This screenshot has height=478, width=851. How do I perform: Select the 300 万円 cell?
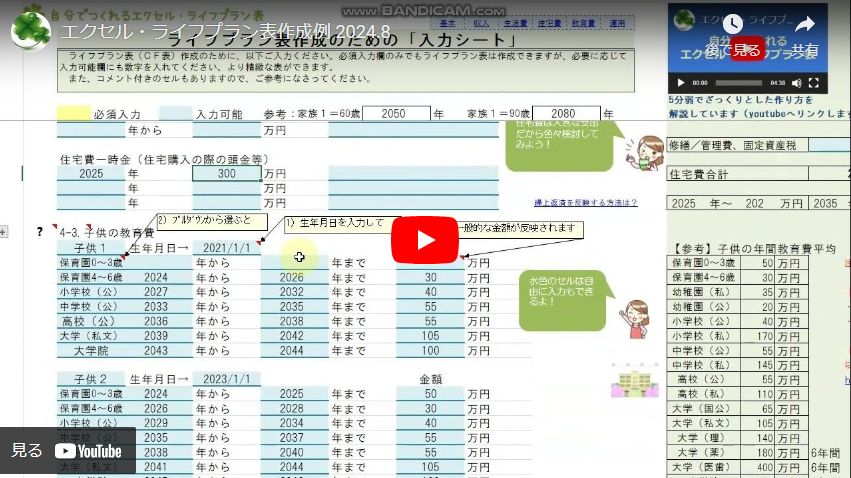click(x=226, y=173)
